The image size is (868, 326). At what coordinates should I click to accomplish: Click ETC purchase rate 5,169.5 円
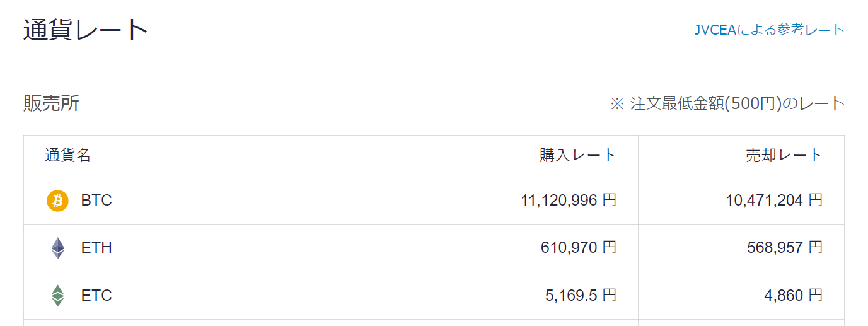pos(581,295)
